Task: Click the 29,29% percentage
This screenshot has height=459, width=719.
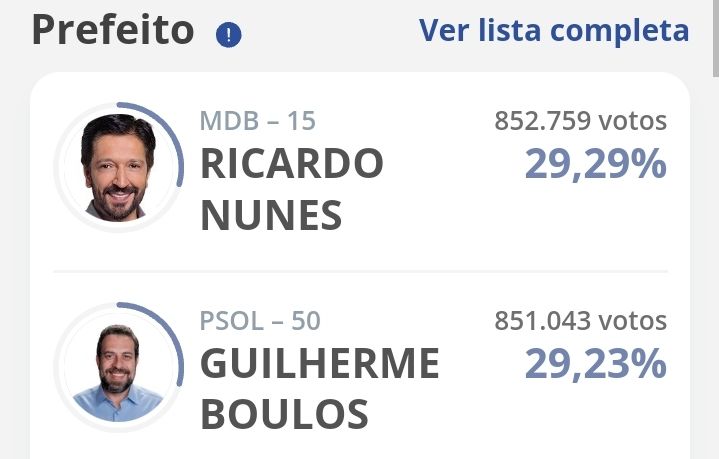Action: click(x=595, y=165)
